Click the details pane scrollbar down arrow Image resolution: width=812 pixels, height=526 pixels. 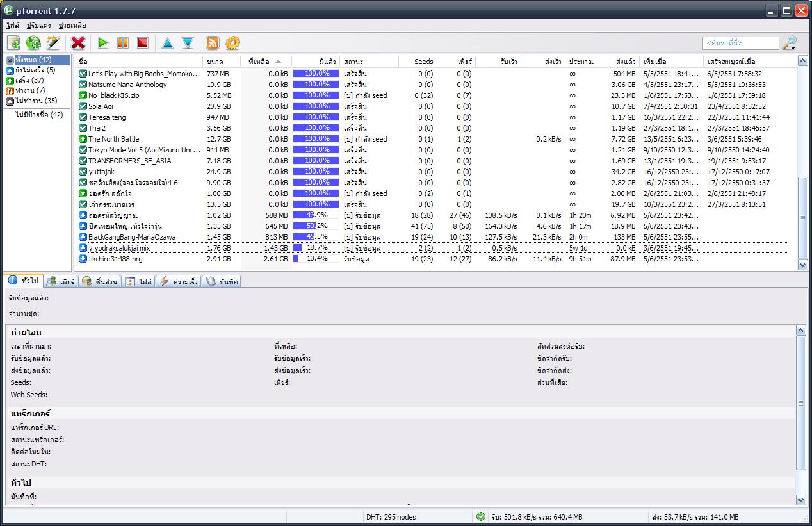801,500
